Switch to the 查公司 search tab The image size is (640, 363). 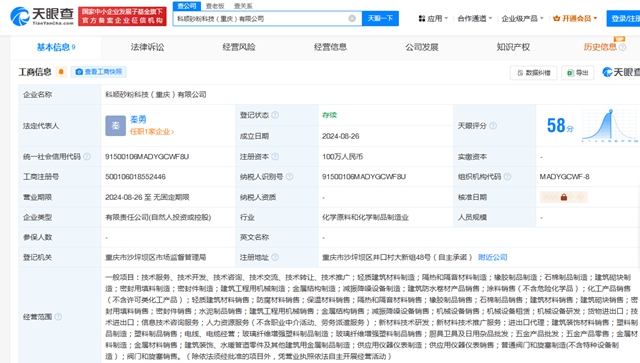click(187, 6)
